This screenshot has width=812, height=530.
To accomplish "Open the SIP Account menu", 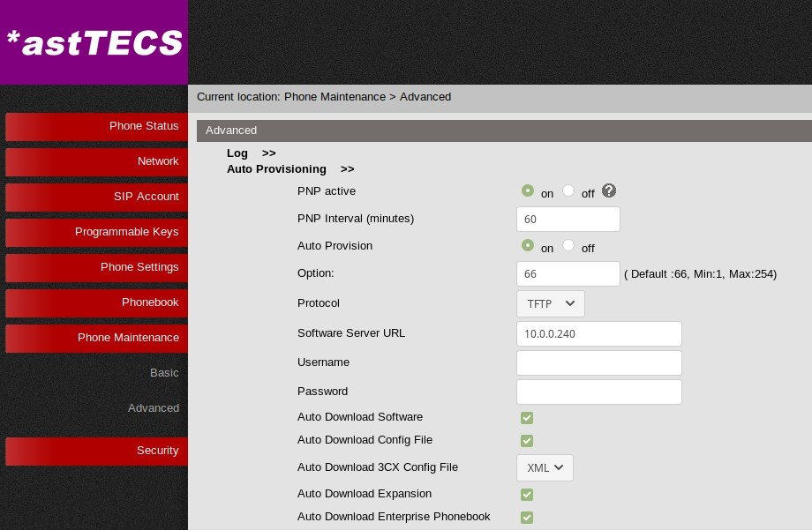I will pos(95,197).
